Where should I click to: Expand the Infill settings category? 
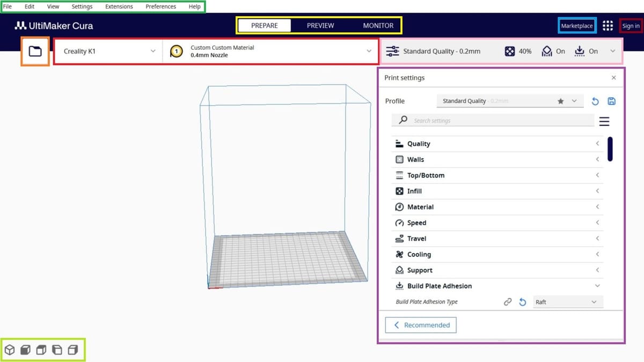pyautogui.click(x=497, y=191)
